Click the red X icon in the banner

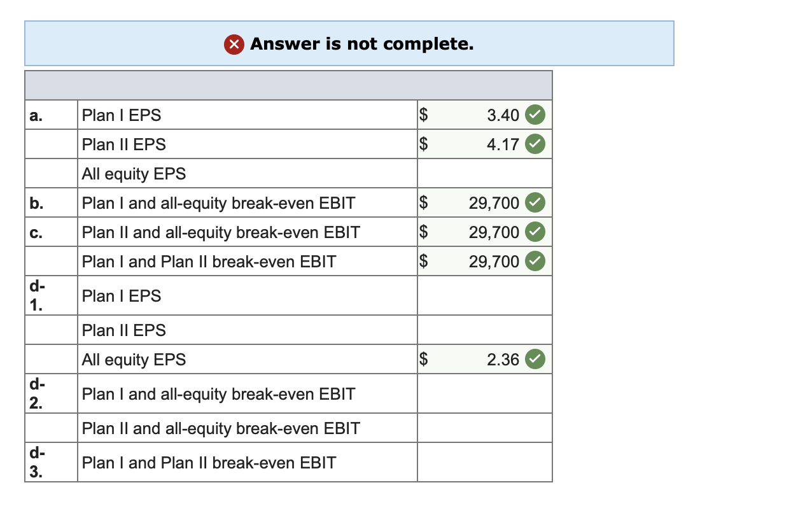point(234,44)
